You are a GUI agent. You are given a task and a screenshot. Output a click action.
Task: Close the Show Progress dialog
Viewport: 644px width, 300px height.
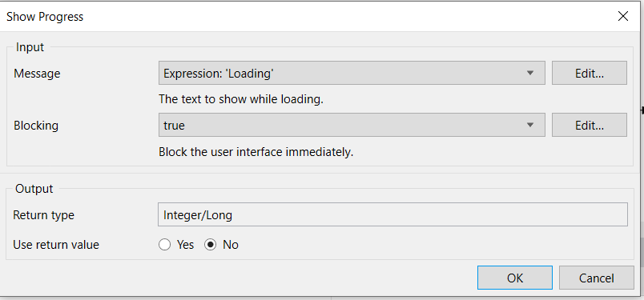623,17
